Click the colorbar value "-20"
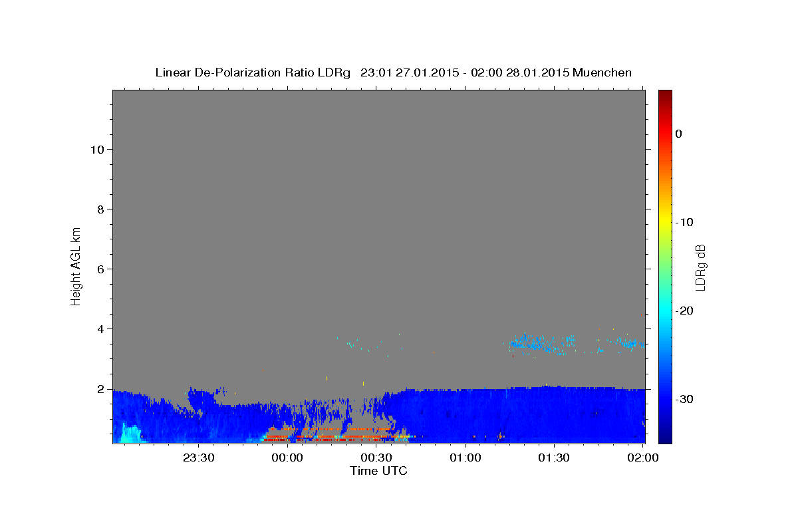 point(685,311)
